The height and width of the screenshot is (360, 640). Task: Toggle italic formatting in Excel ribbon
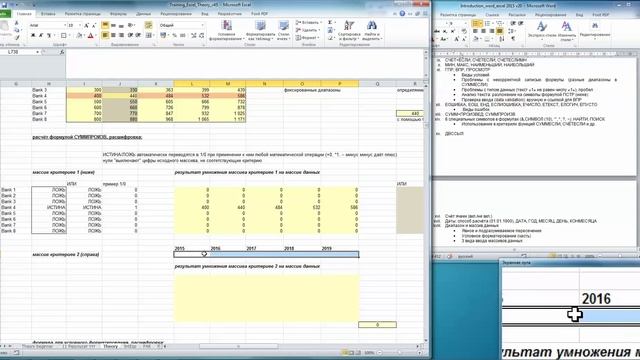(41, 36)
